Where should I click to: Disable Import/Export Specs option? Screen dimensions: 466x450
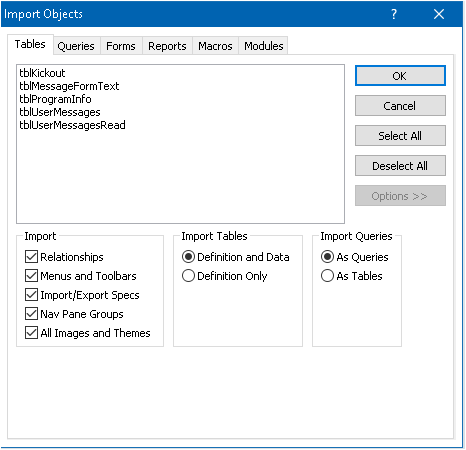coord(31,295)
